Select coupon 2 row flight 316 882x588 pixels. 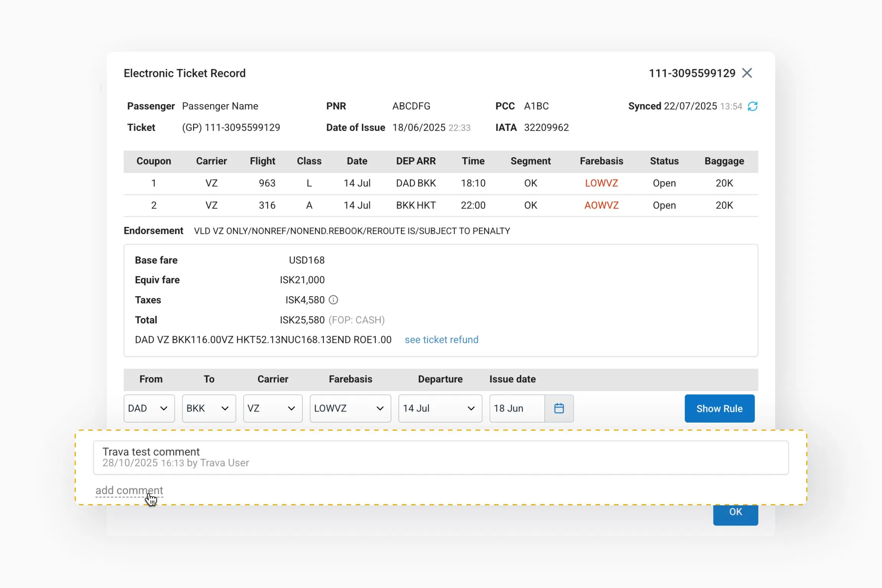coord(267,206)
